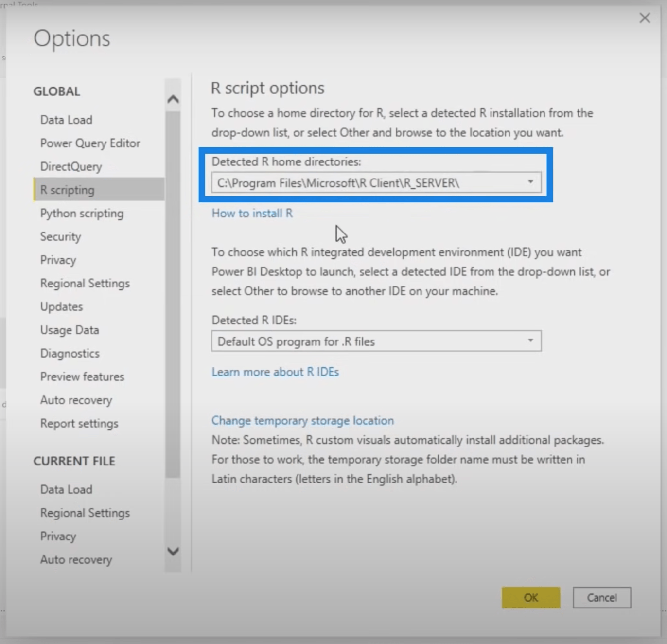Open Updates settings
This screenshot has height=644, width=667.
click(61, 306)
